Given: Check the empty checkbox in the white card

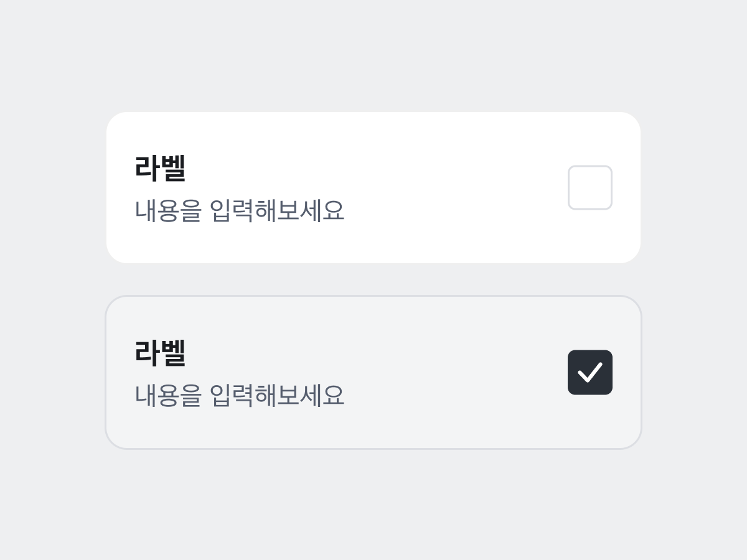Looking at the screenshot, I should click(x=590, y=187).
